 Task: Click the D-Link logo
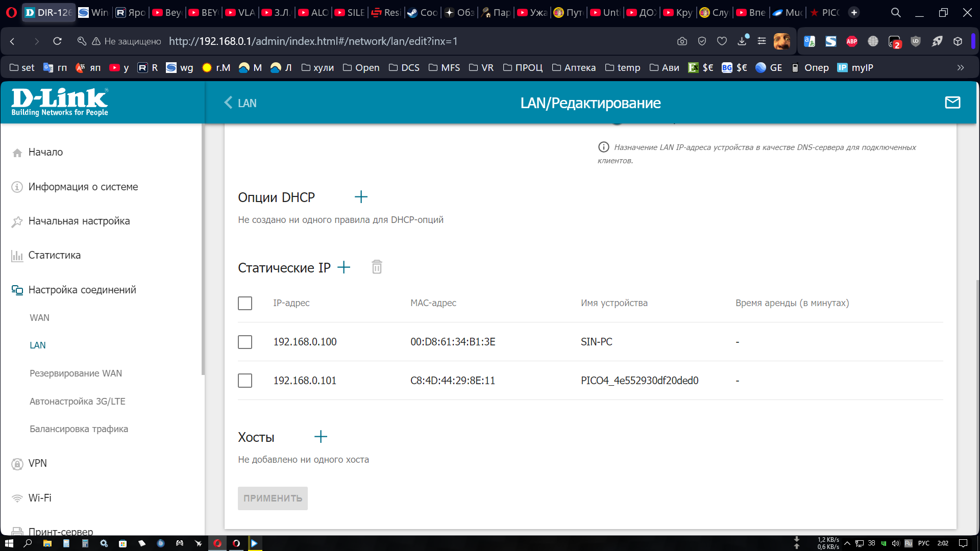point(60,102)
